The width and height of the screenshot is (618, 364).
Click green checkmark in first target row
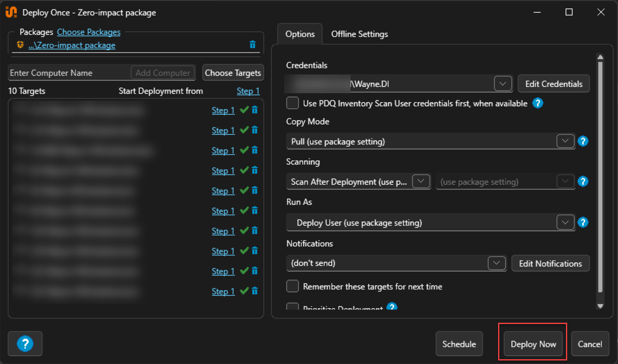[245, 110]
